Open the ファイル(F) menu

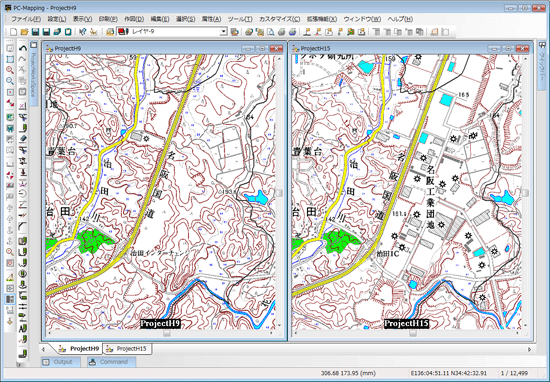pos(26,19)
